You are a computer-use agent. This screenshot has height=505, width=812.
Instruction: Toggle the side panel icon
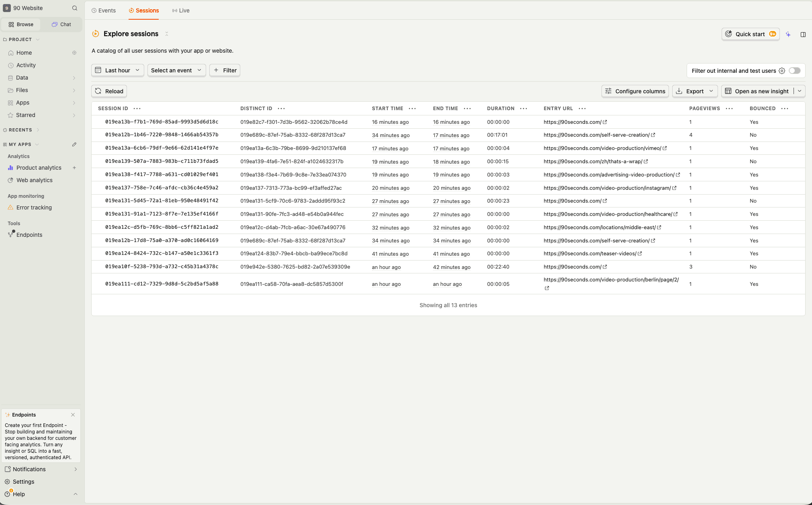pyautogui.click(x=803, y=35)
